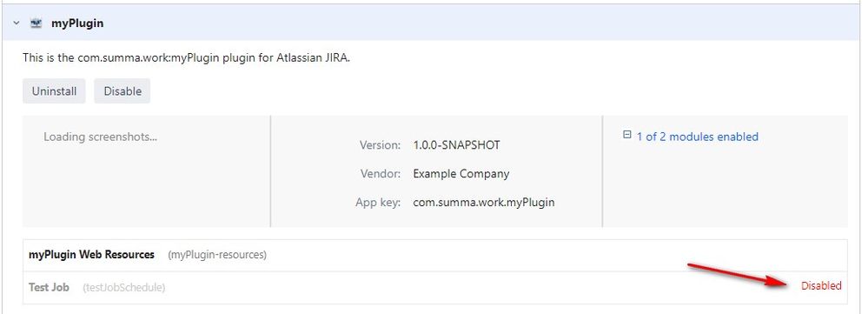Click the myPlugin app icon
Screen dimensions: 868x314
(36, 23)
